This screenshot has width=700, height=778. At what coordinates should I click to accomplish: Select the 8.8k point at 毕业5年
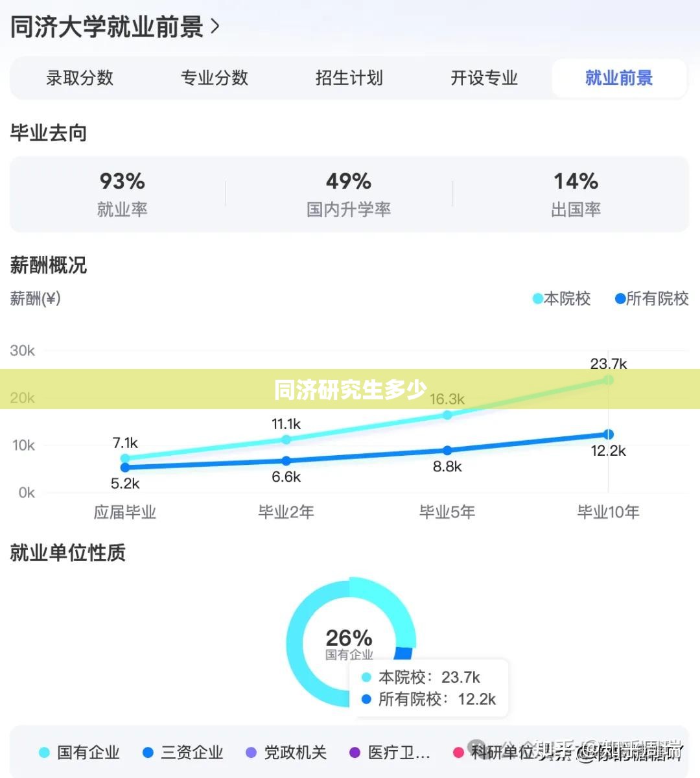[x=447, y=450]
